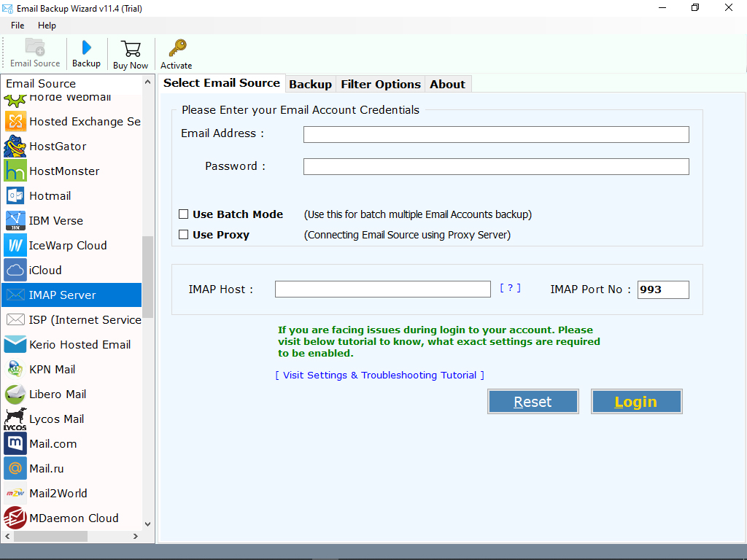Select the "Hotmail" list entry text
747x560 pixels.
point(50,195)
